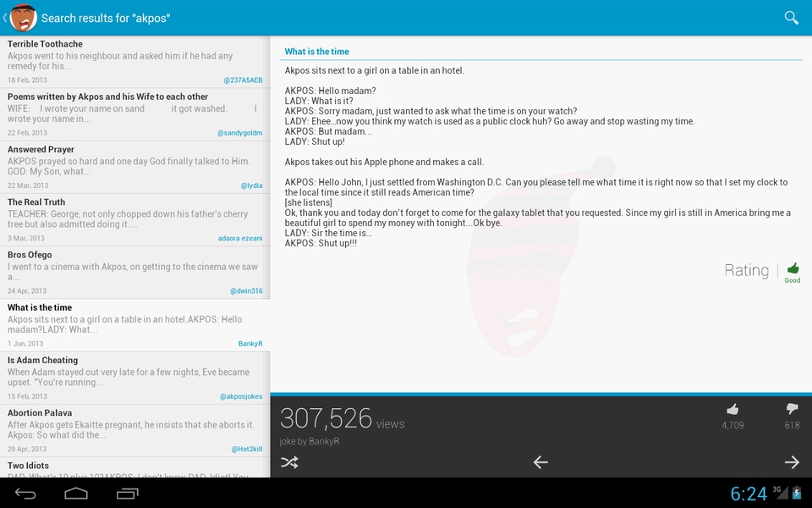The image size is (812, 508).
Task: Tap author @akposjokes
Action: point(241,396)
